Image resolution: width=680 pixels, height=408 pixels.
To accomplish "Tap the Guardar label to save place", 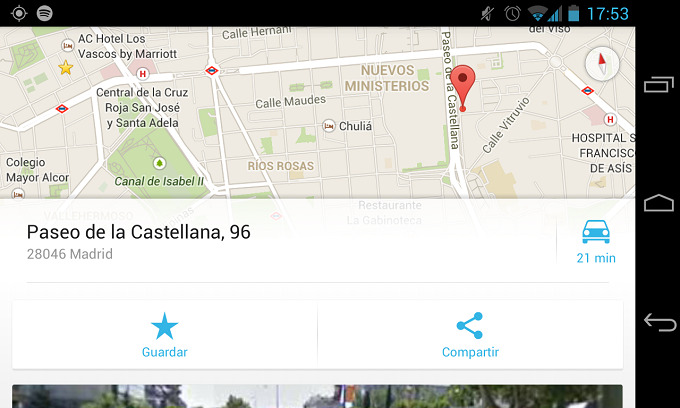I will point(165,352).
